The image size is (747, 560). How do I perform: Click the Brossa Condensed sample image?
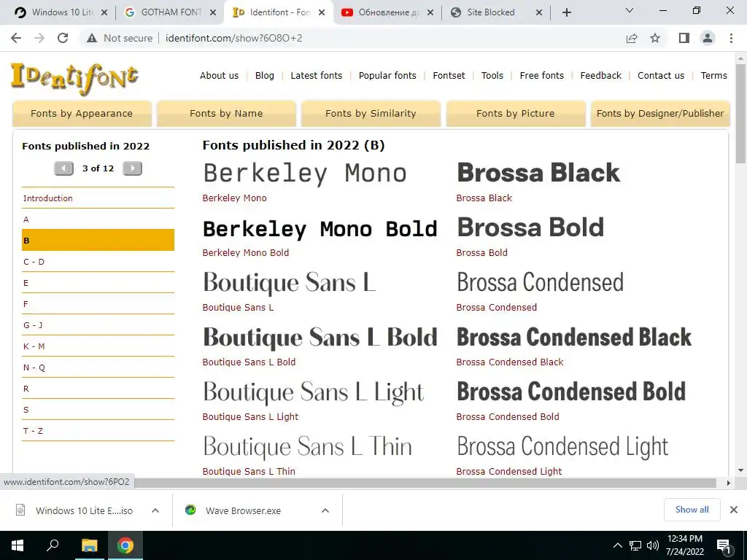click(x=541, y=282)
